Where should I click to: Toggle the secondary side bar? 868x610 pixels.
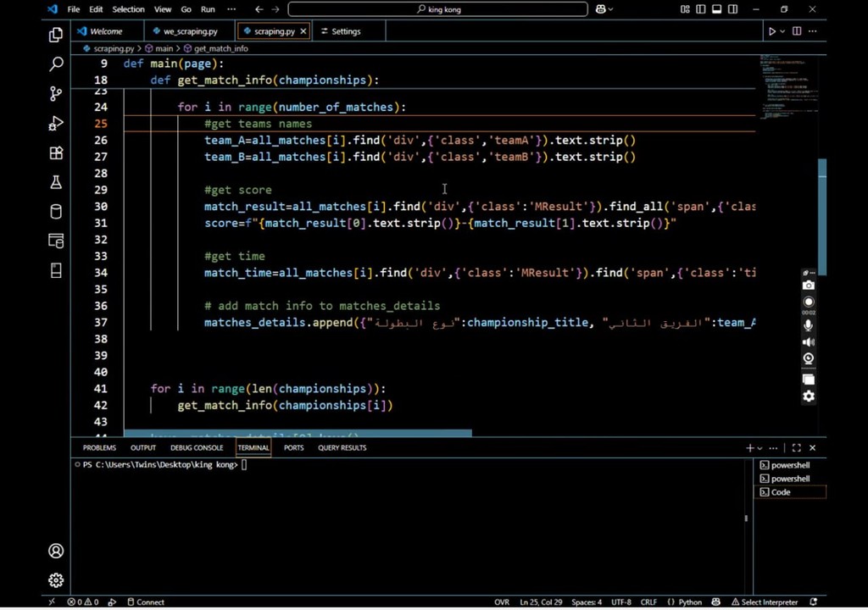click(732, 9)
